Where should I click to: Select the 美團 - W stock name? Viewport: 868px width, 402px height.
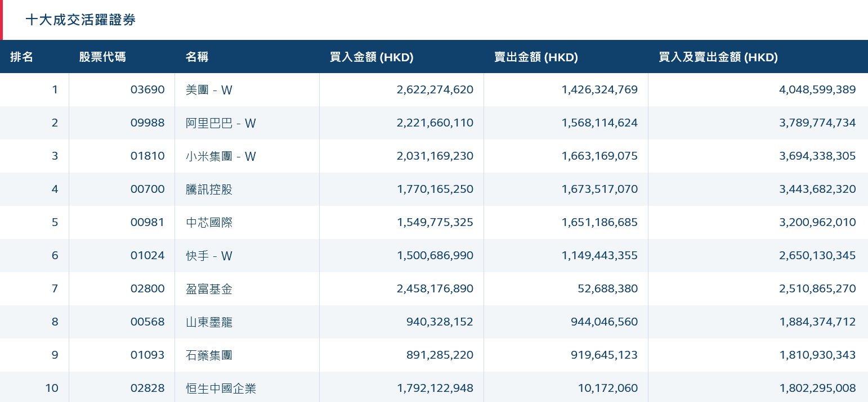(209, 90)
